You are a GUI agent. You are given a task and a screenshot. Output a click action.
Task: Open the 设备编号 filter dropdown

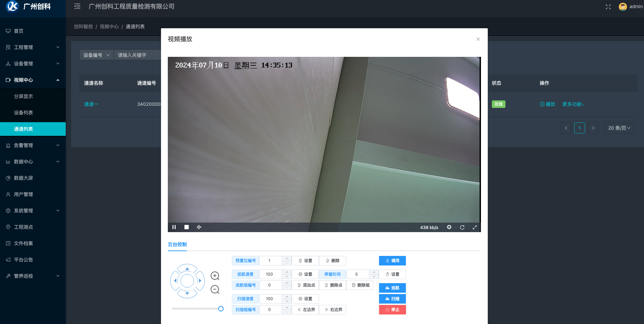point(96,55)
